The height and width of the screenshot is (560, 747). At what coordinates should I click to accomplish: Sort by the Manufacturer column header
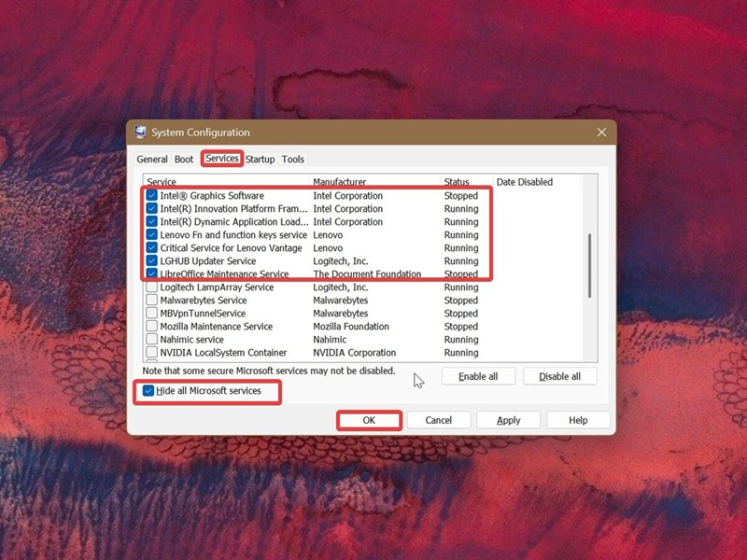click(x=375, y=181)
